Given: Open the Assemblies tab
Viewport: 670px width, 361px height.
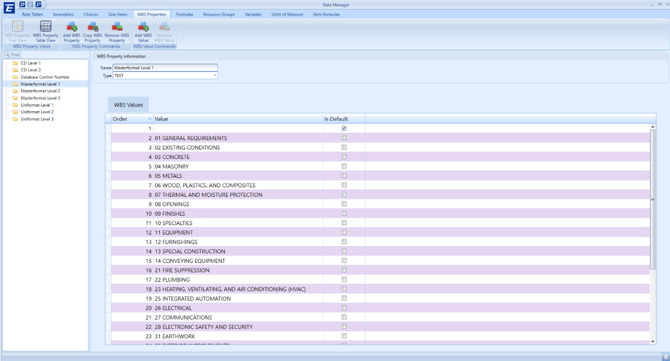Looking at the screenshot, I should pos(63,14).
